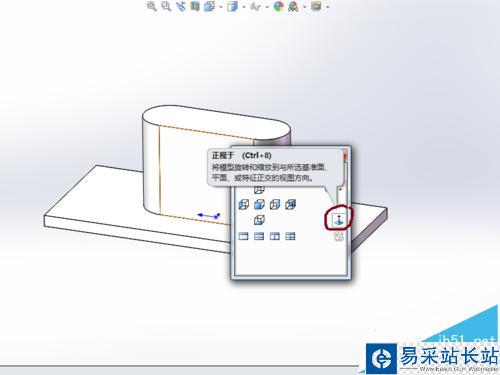Select the Zoom to Area magnifier tool
The width and height of the screenshot is (500, 375).
(x=166, y=6)
